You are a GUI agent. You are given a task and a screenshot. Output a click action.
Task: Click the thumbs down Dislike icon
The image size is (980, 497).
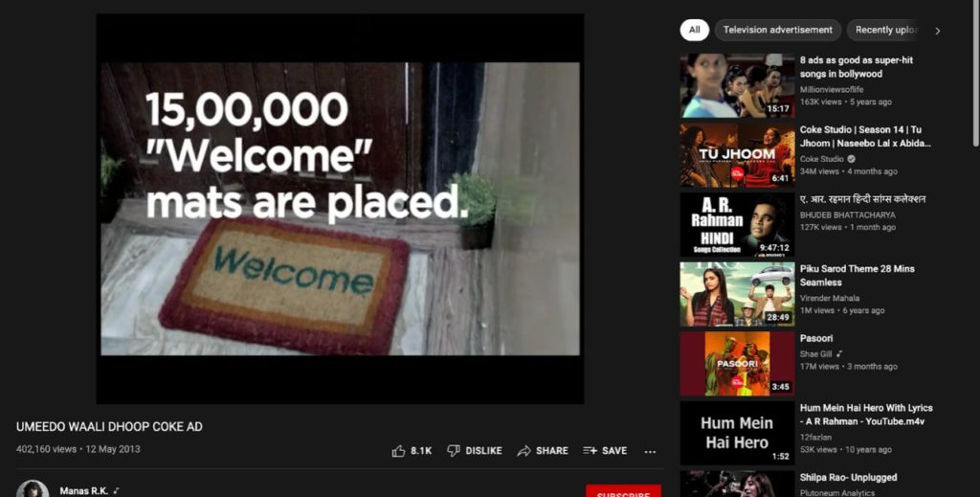pos(454,451)
